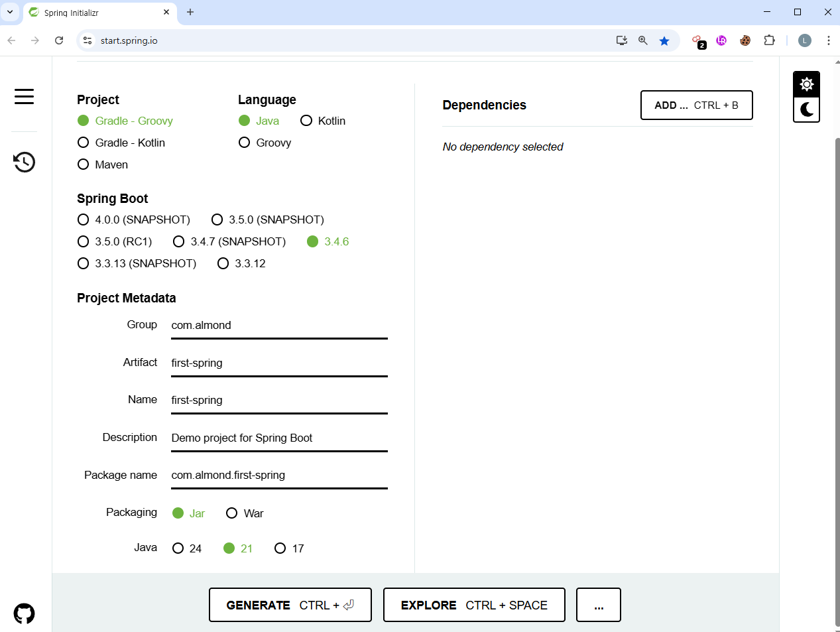Choose Java language

[x=259, y=121]
